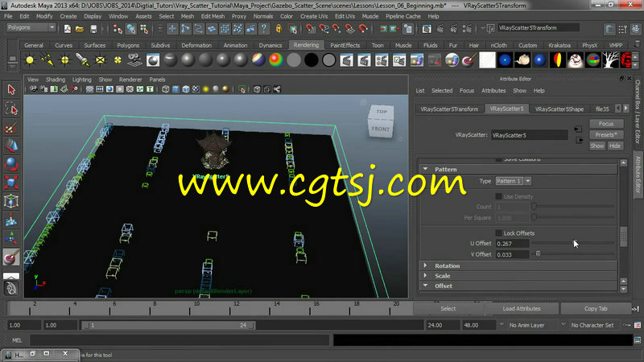Open the Edit Mesh menu
The height and width of the screenshot is (362, 644).
pyautogui.click(x=213, y=16)
